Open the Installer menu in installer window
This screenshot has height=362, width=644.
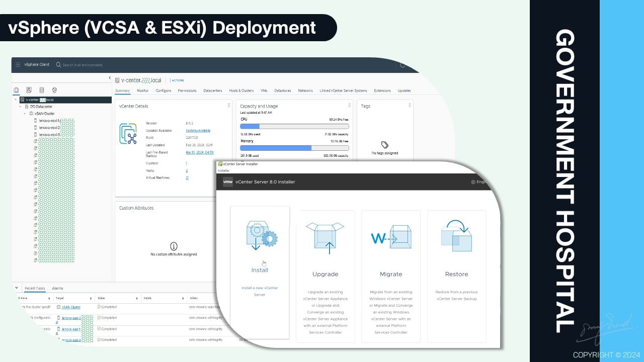(x=223, y=170)
